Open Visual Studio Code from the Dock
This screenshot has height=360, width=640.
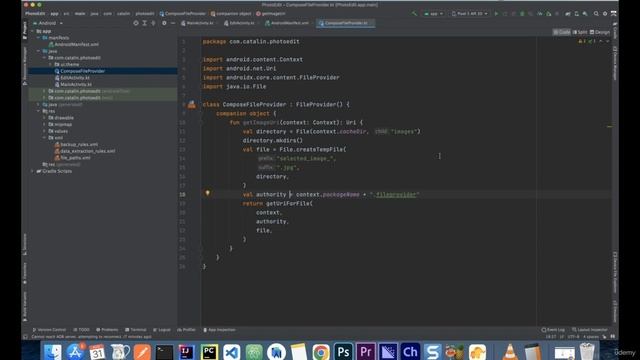(231, 352)
